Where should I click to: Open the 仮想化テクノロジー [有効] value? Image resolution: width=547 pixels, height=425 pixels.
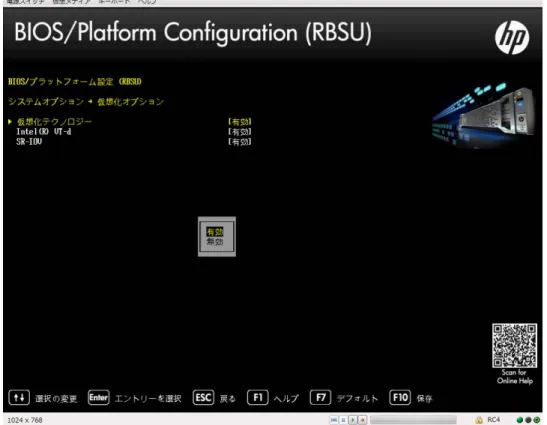click(x=240, y=122)
